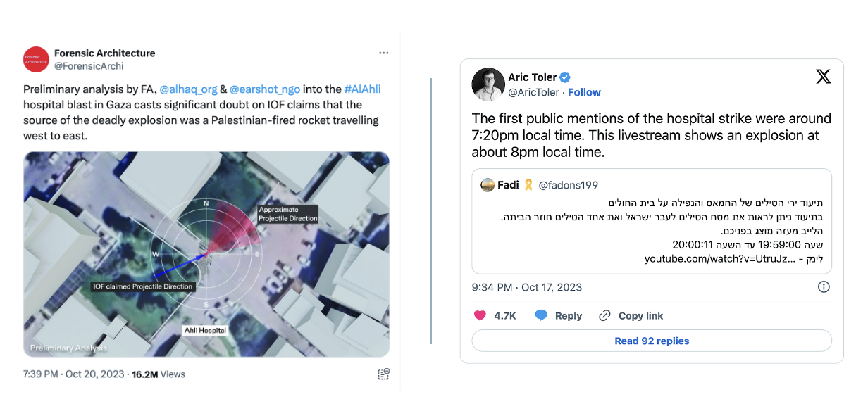Click Fadi's small avatar in quote
Image resolution: width=868 pixels, height=411 pixels.
487,185
